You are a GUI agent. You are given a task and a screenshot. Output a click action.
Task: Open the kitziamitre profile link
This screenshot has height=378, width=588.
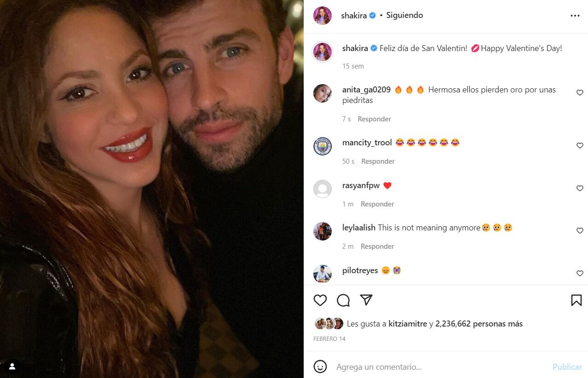pyautogui.click(x=408, y=324)
